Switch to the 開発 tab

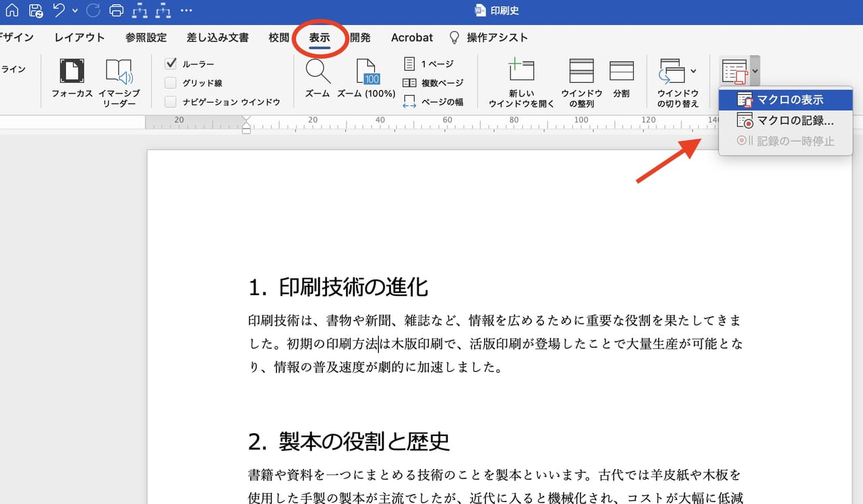[360, 38]
